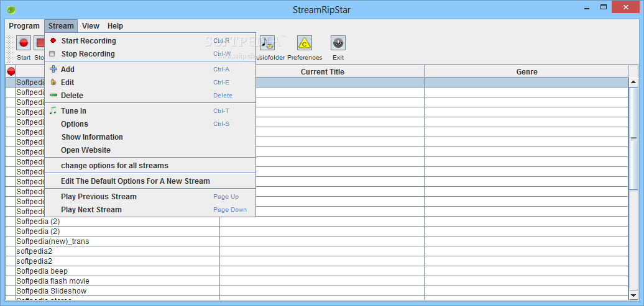This screenshot has width=644, height=306.
Task: Select Edit The Default Options For A New Stream
Action: coord(150,181)
